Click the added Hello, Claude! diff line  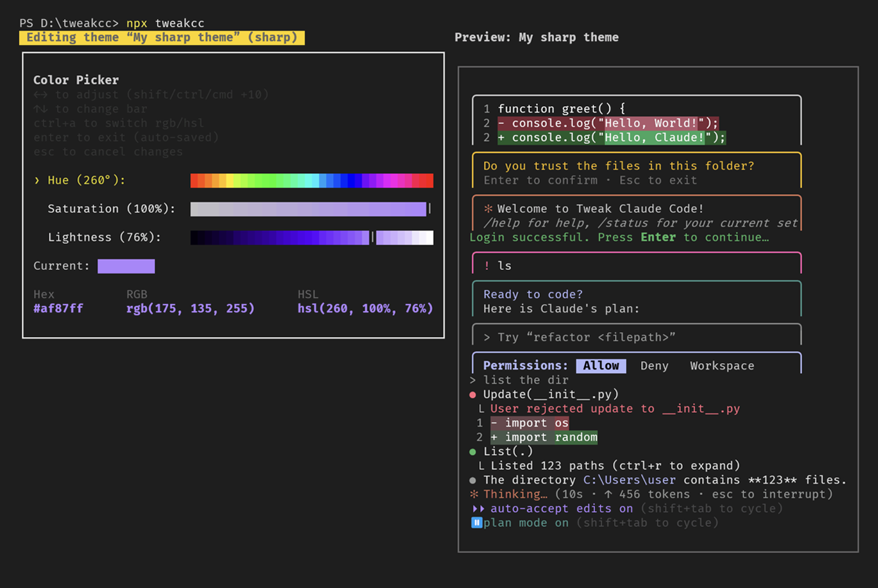(x=611, y=137)
